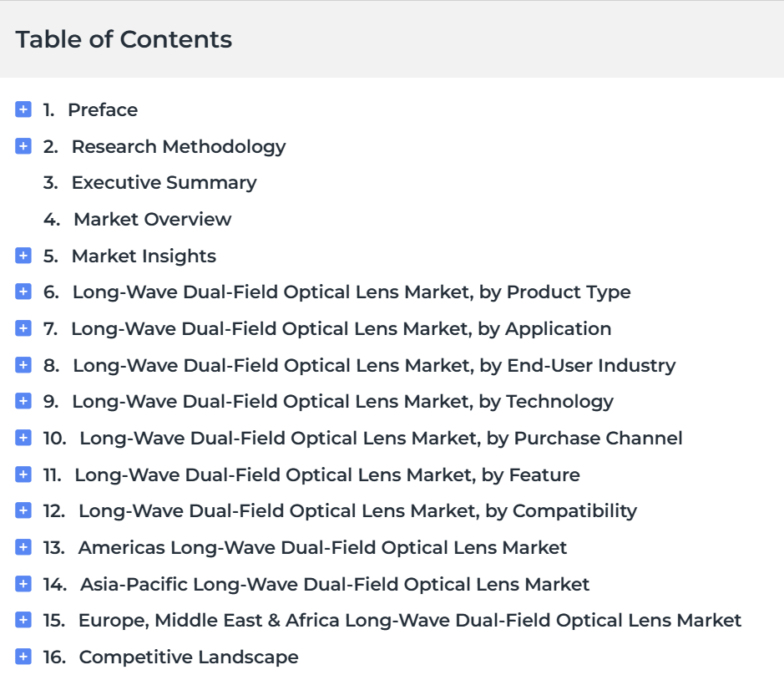
Task: Click the Competitive Landscape title text
Action: click(x=189, y=657)
